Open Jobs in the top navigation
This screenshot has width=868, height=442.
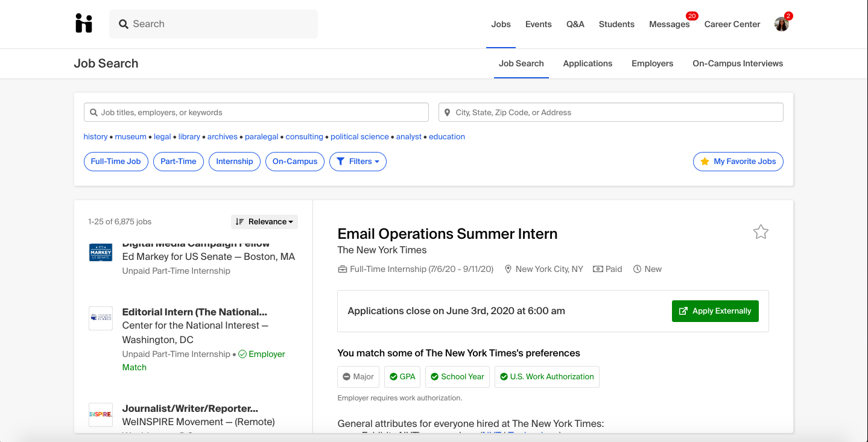(x=501, y=24)
